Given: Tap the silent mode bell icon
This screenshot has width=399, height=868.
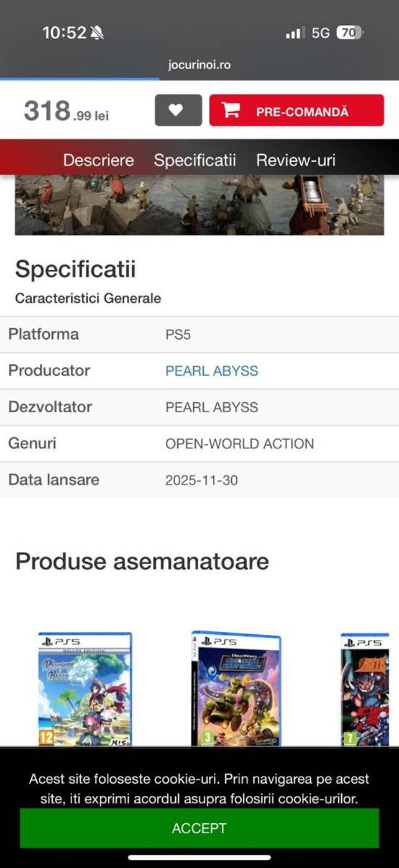Looking at the screenshot, I should (x=97, y=33).
